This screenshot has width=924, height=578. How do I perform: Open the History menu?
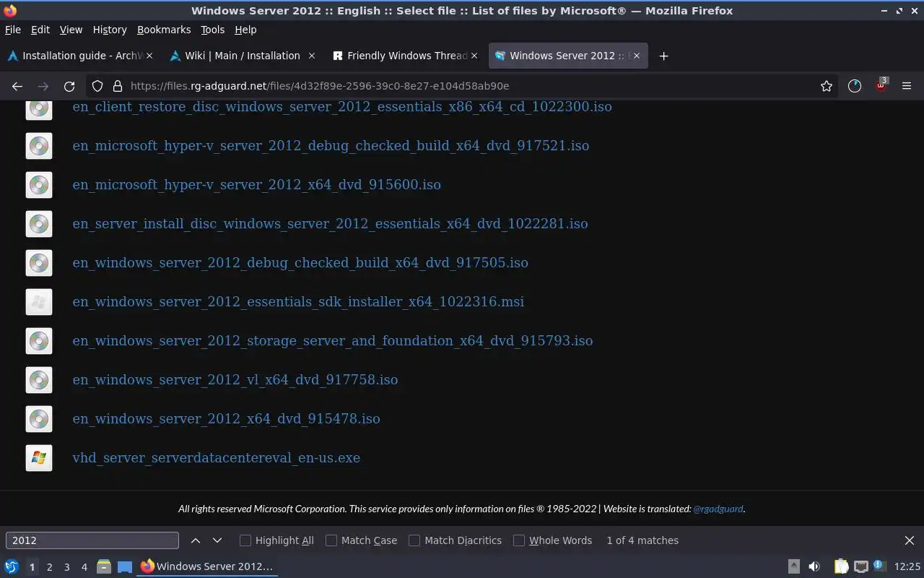coord(110,30)
